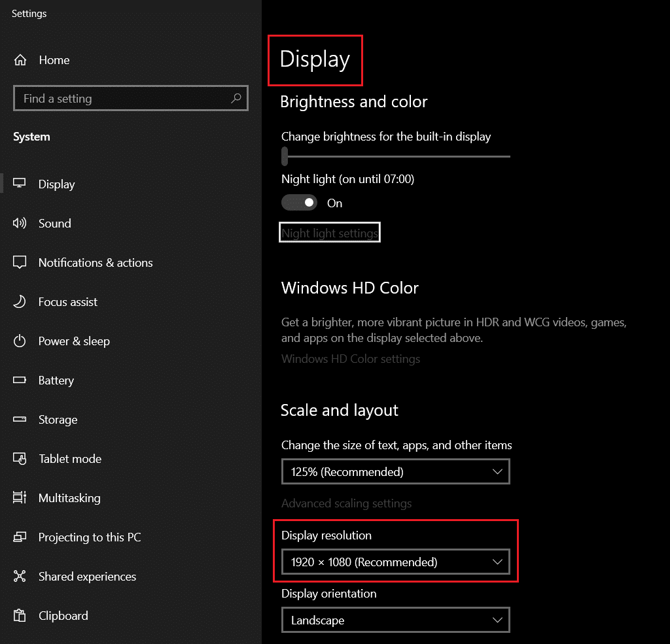This screenshot has height=644, width=670.
Task: Expand the 125% scaling dropdown
Action: [395, 471]
